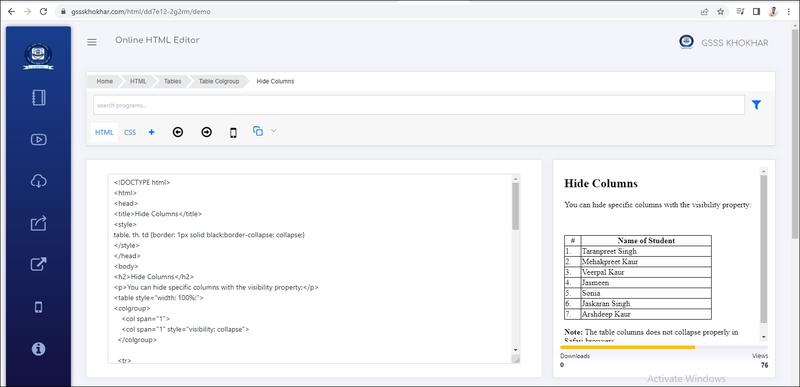Expand the dropdown arrow next to copy icon
The image size is (800, 387).
tap(273, 131)
